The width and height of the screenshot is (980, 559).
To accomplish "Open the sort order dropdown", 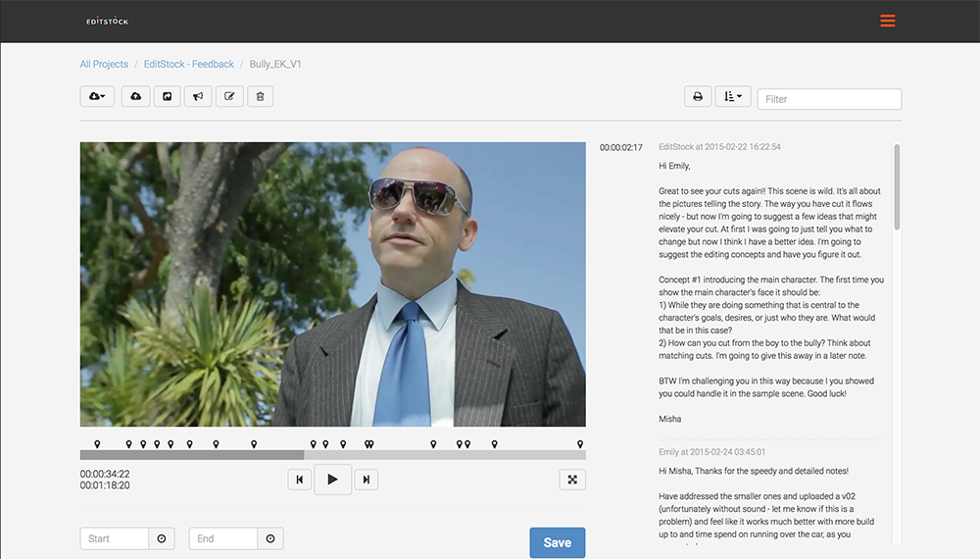I will pos(733,97).
